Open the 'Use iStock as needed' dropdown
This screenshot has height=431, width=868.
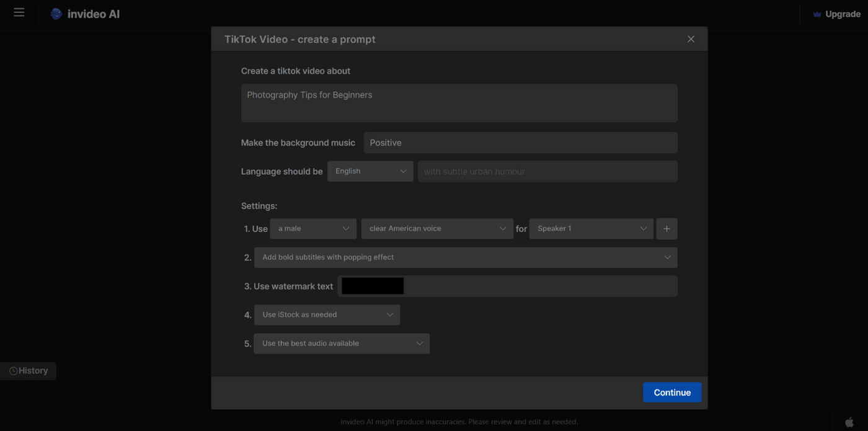coord(327,314)
